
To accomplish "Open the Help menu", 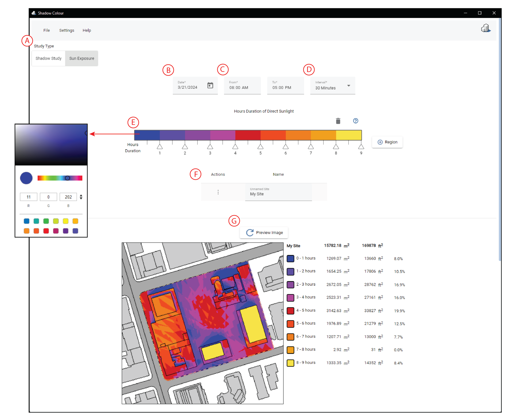I will pyautogui.click(x=87, y=30).
